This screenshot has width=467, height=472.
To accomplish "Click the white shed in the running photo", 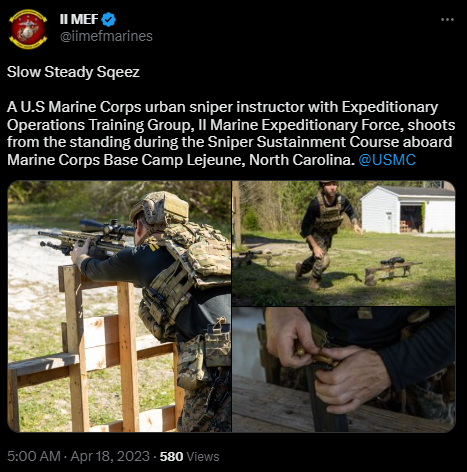I will [408, 210].
